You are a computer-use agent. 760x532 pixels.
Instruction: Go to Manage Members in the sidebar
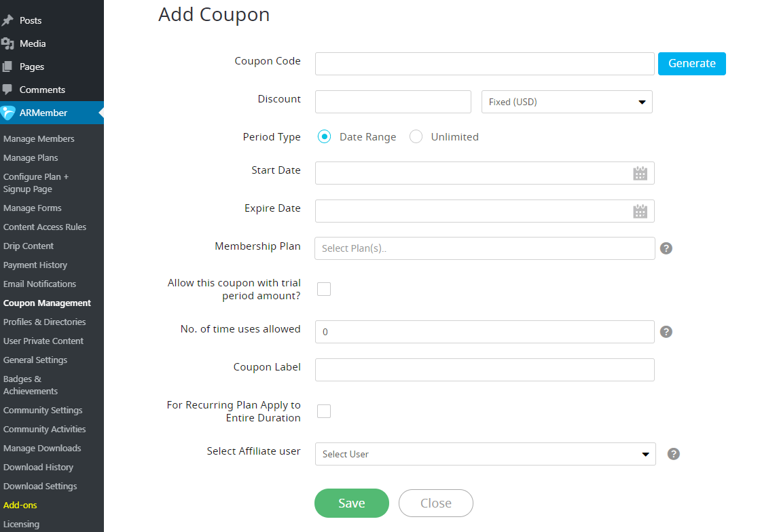tap(39, 138)
